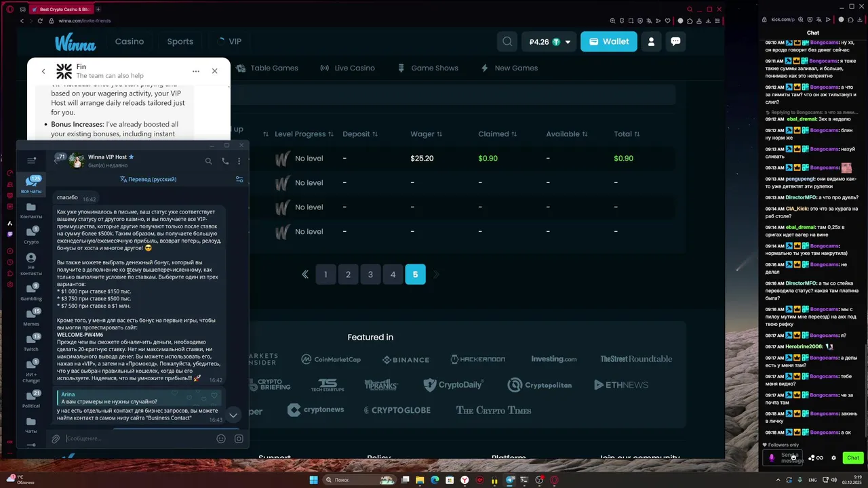
Task: Switch to the Game Shows tab
Action: tap(428, 68)
